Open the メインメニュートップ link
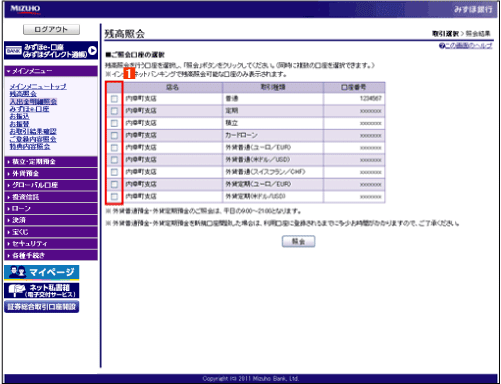Image resolution: width=501 pixels, height=384 pixels. (x=38, y=86)
